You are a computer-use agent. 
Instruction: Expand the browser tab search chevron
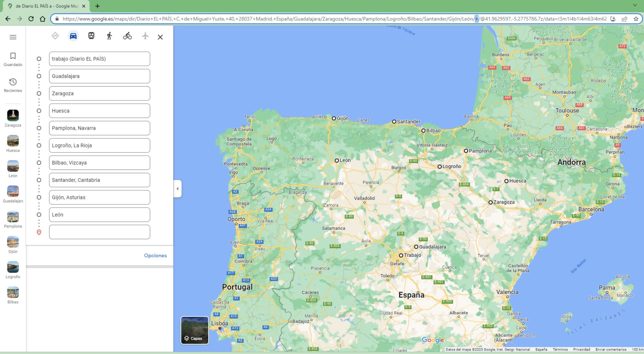(635, 5)
